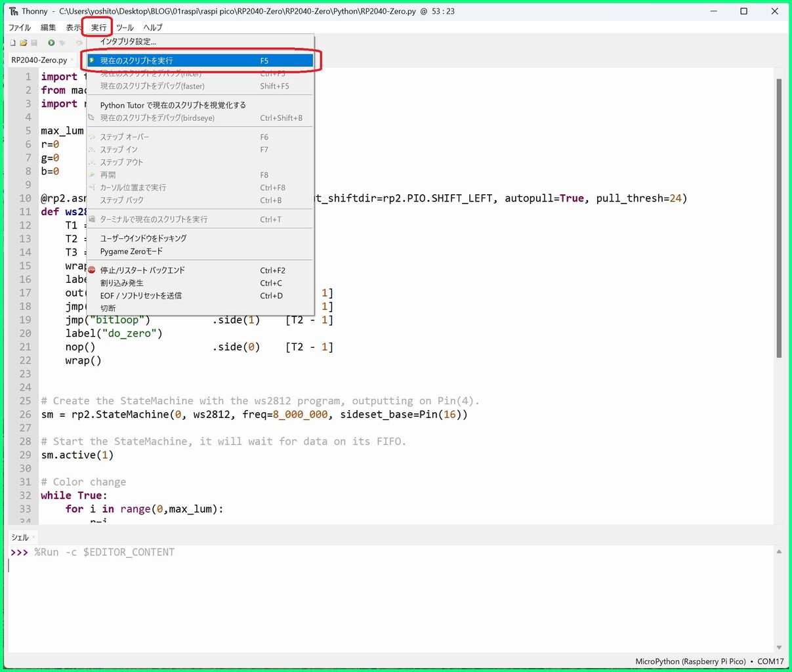
Task: Click the 'sm = rp2.StateMachine' code line
Action: [254, 415]
